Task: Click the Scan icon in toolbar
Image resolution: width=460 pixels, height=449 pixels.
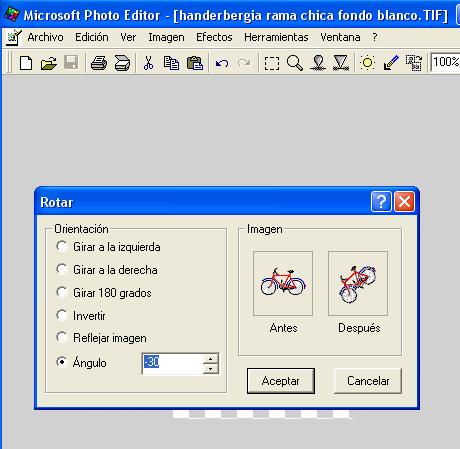Action: [122, 63]
